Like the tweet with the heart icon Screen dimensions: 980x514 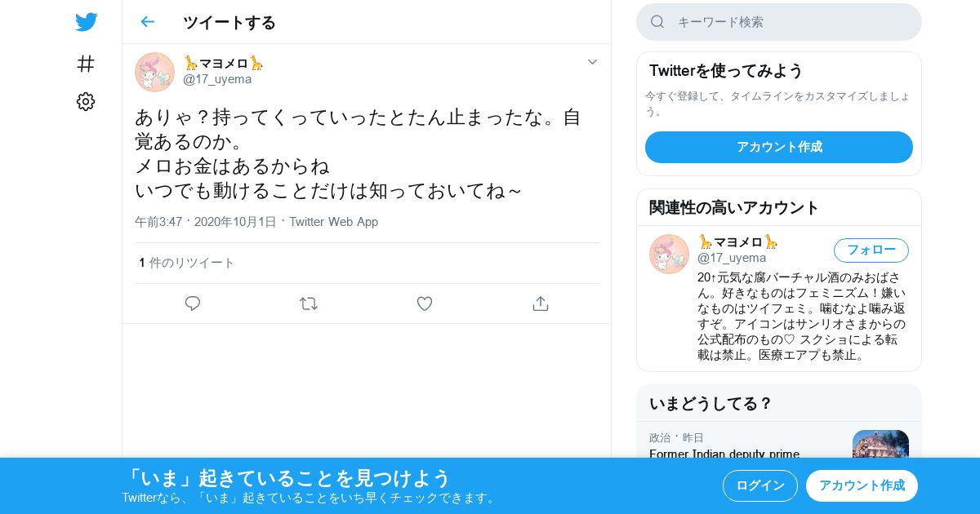coord(425,304)
